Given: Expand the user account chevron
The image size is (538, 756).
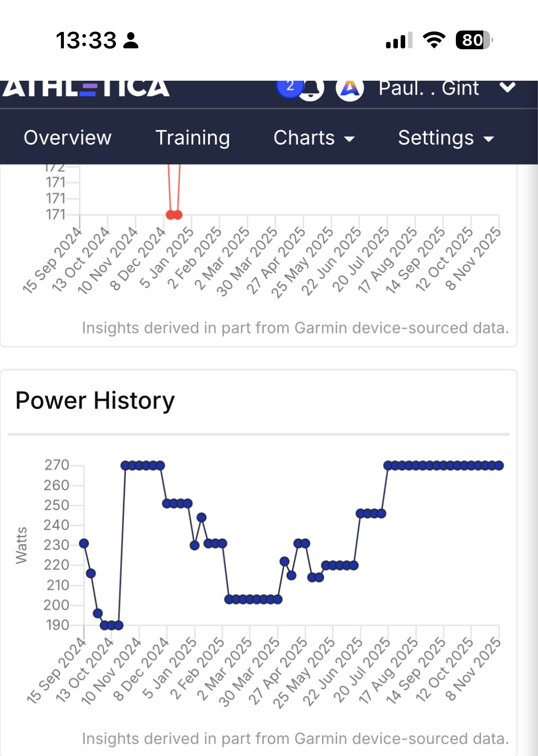Looking at the screenshot, I should coord(507,88).
